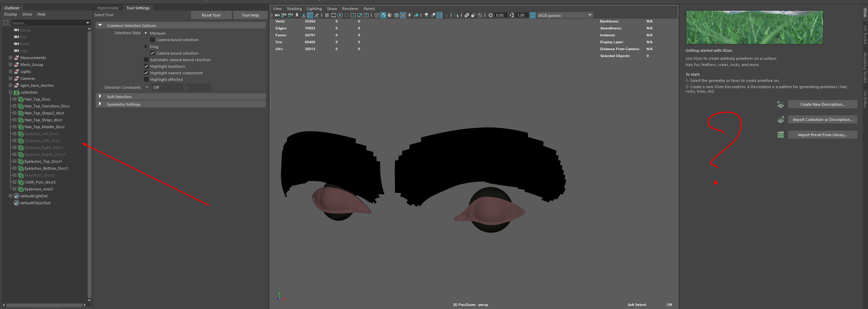Viewport: 868px width, 309px height.
Task: Click Create New Description button
Action: [x=822, y=104]
